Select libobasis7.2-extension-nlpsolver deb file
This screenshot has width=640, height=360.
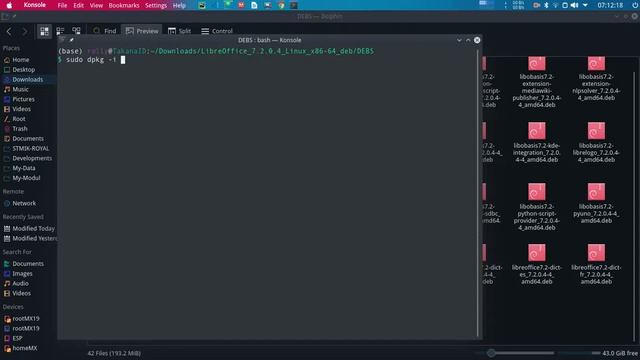coord(596,79)
